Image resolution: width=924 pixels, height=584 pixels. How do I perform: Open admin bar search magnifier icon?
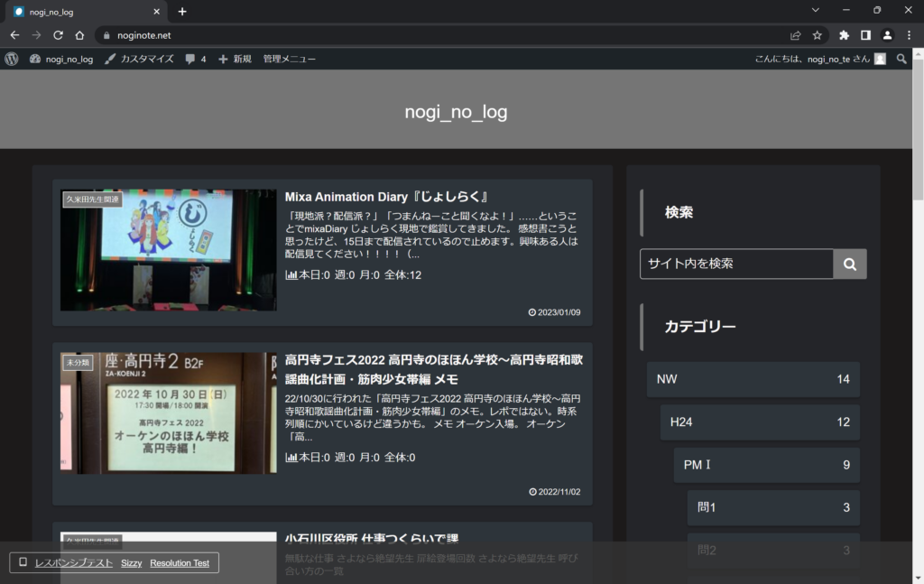pyautogui.click(x=901, y=59)
